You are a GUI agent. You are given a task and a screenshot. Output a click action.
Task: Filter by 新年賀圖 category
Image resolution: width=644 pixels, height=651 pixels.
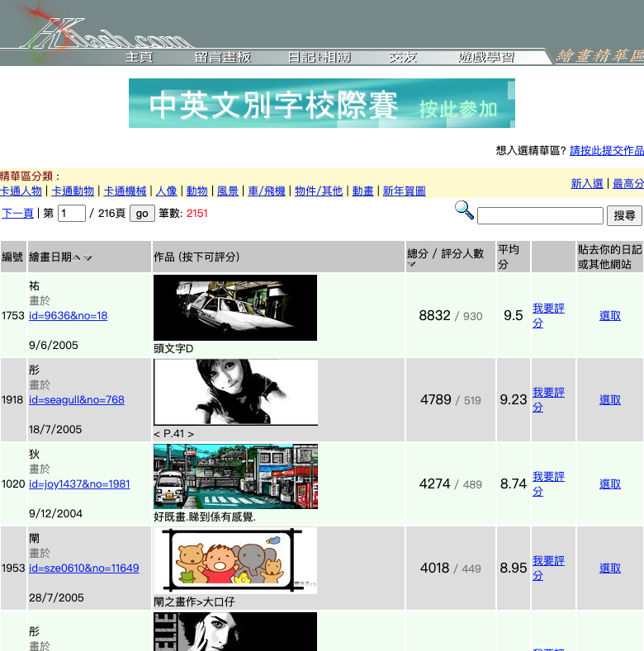pos(405,191)
